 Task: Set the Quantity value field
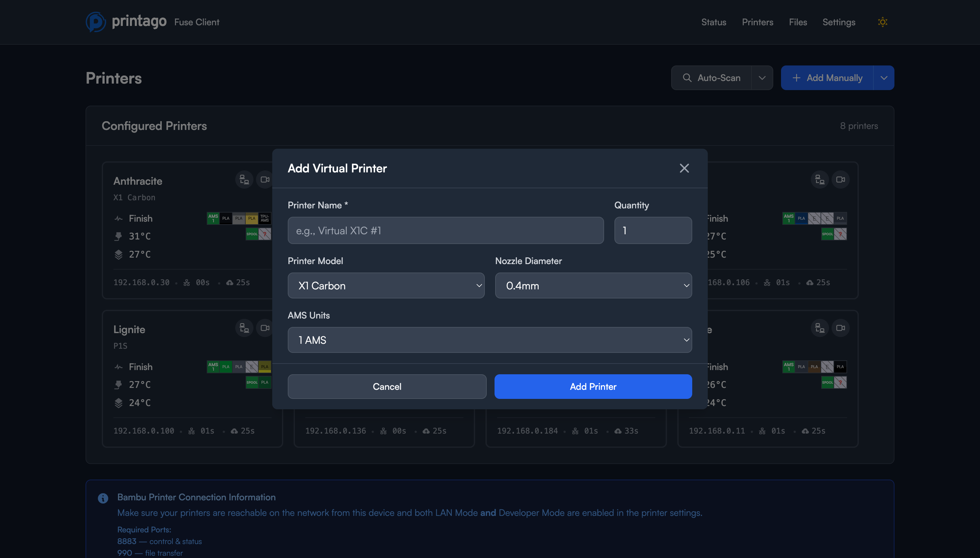tap(653, 230)
